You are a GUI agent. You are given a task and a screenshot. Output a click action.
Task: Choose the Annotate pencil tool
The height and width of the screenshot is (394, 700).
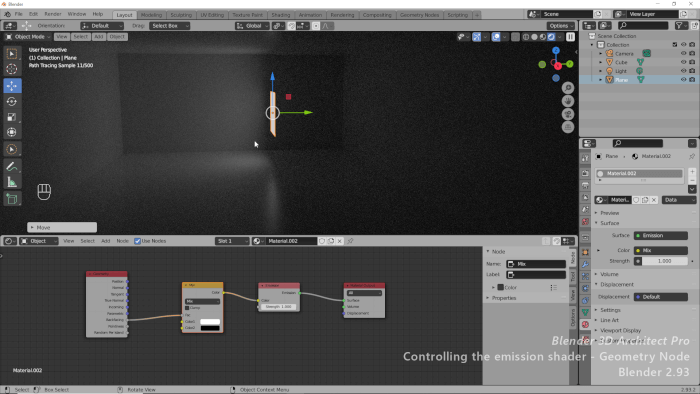pos(12,166)
